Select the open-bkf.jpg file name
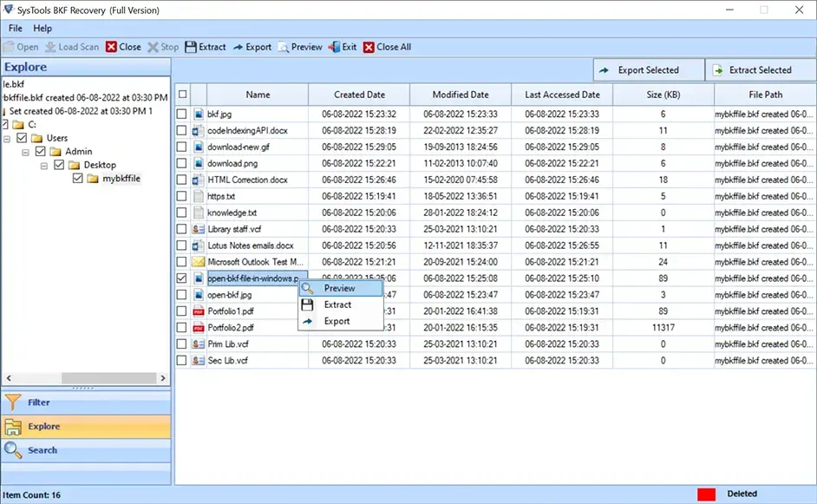This screenshot has height=504, width=817. (x=229, y=295)
